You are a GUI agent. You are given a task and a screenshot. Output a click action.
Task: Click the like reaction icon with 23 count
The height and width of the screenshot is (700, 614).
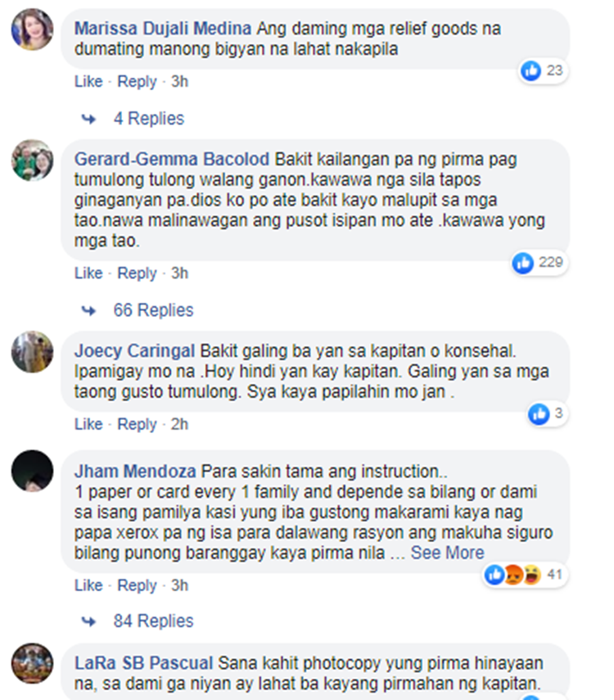[x=531, y=70]
